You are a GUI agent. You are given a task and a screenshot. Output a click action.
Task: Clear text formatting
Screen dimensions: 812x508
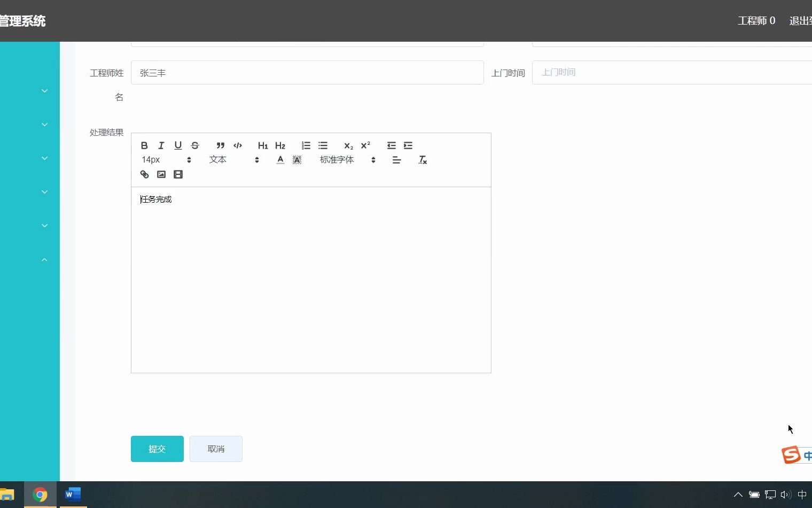423,160
